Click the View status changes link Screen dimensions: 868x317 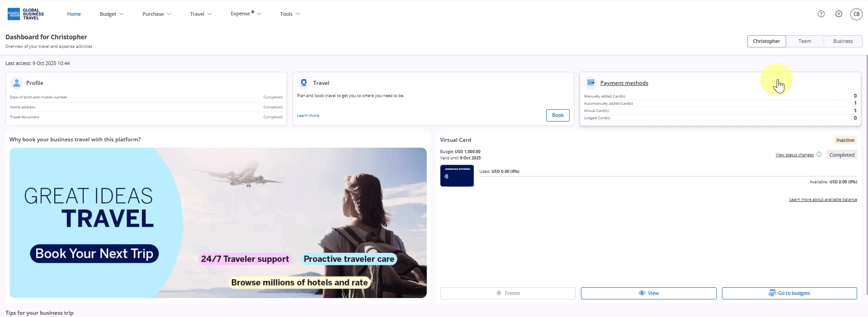click(x=794, y=155)
